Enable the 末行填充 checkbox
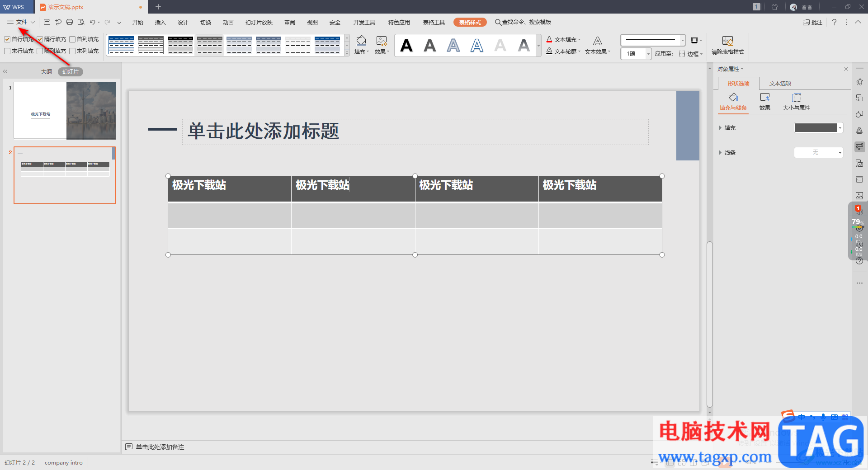 [x=7, y=51]
